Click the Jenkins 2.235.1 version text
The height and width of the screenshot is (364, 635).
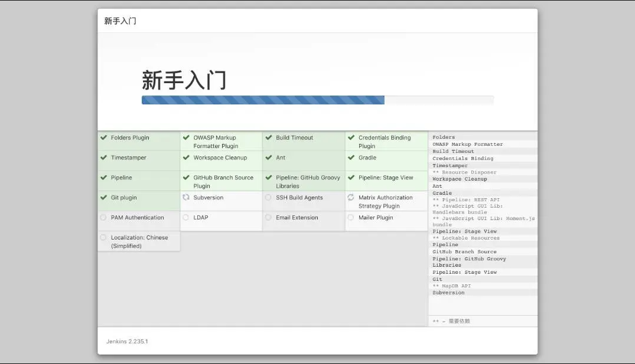tap(127, 341)
